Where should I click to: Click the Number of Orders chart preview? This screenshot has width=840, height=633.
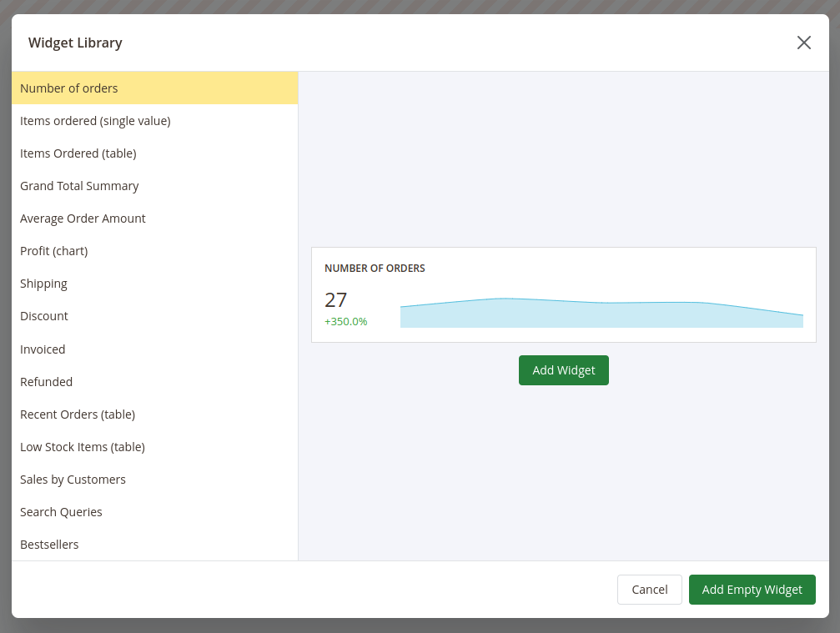pos(601,313)
